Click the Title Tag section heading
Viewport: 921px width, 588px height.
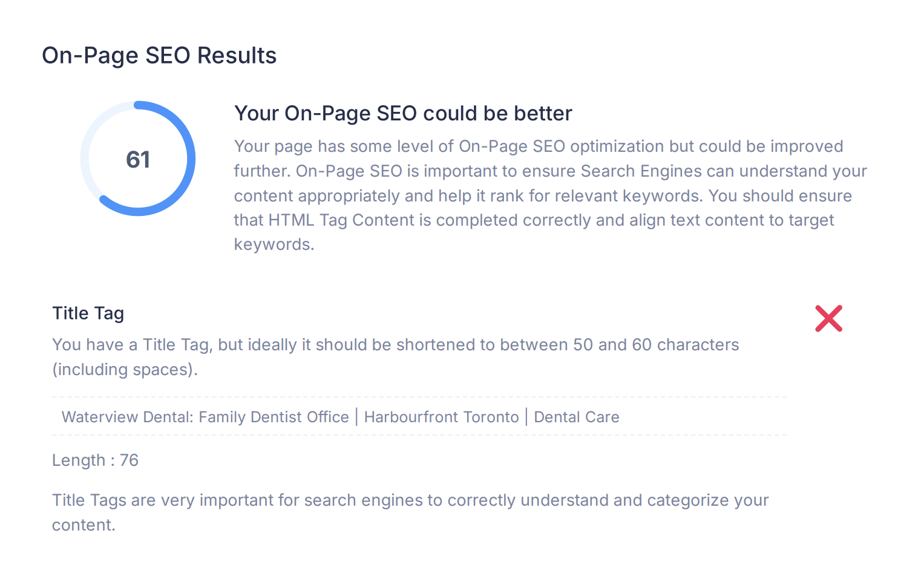[x=88, y=313]
